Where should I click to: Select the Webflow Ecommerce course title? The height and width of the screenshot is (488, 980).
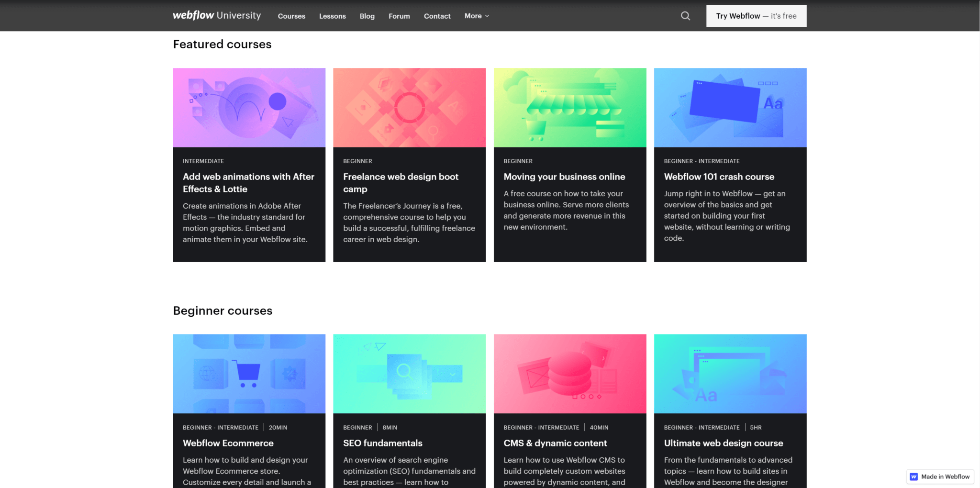pos(228,443)
